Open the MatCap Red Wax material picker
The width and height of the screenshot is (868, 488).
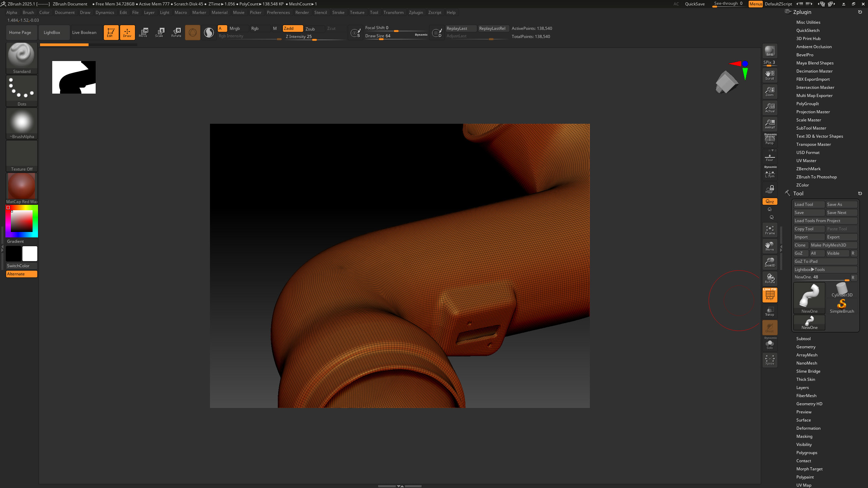[x=22, y=188]
